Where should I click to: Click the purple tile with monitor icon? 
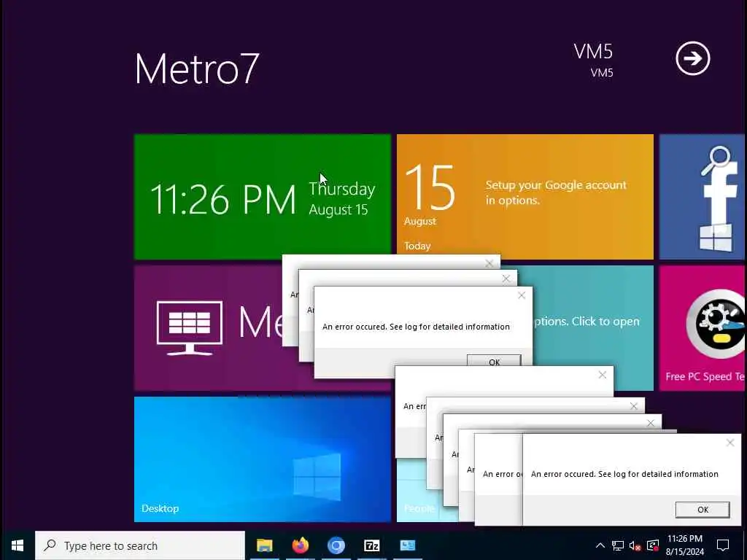click(208, 328)
